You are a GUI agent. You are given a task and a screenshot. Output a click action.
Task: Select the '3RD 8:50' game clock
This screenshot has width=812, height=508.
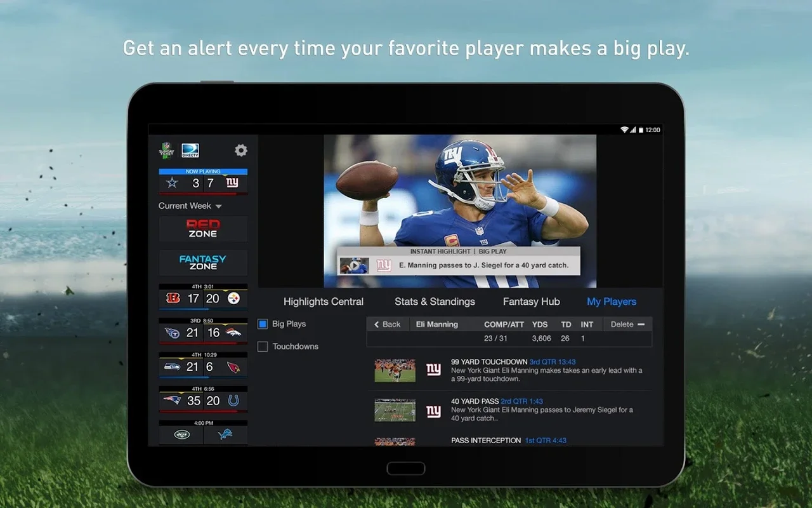[x=203, y=321]
